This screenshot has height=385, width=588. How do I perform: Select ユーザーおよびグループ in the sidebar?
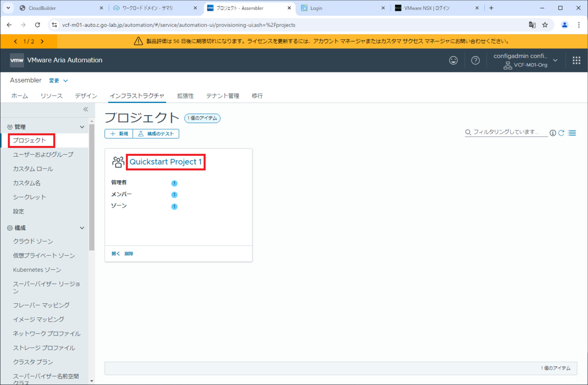point(43,155)
